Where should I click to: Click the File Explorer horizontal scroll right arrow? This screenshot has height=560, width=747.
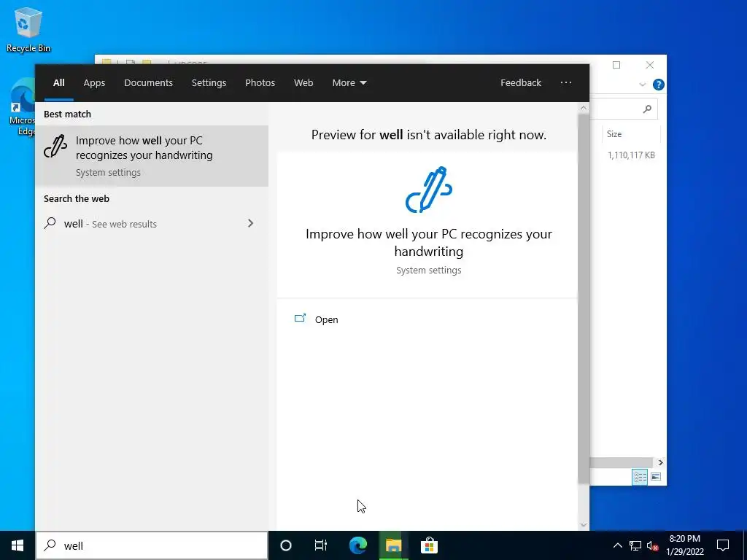pos(660,462)
